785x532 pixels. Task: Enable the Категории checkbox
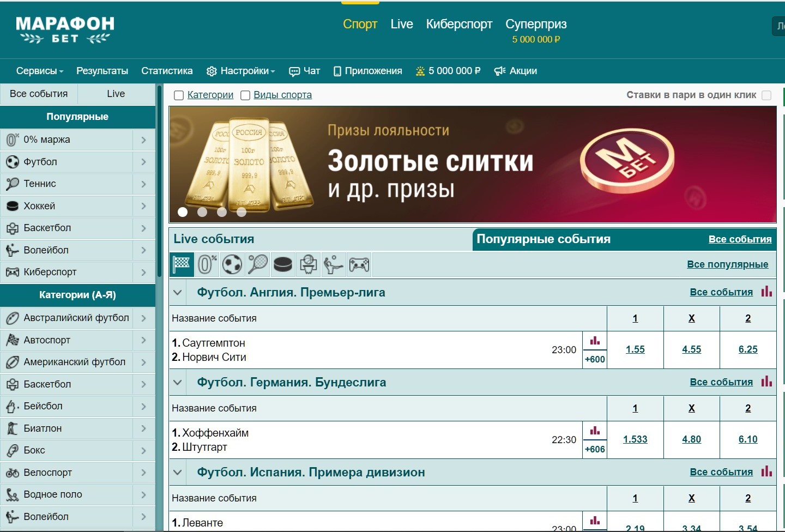pyautogui.click(x=178, y=95)
